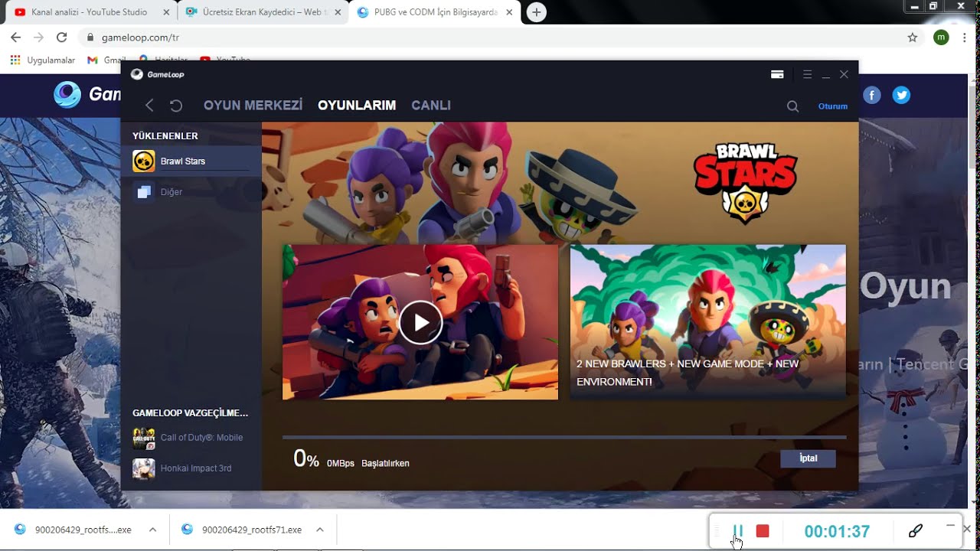The image size is (980, 551).
Task: Close the YouTube Studio tab
Action: coord(166,12)
